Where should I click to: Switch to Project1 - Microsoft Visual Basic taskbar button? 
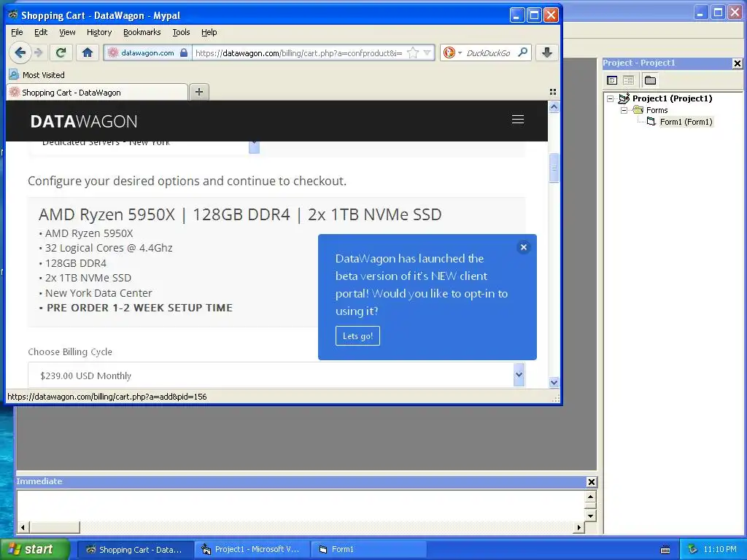252,550
